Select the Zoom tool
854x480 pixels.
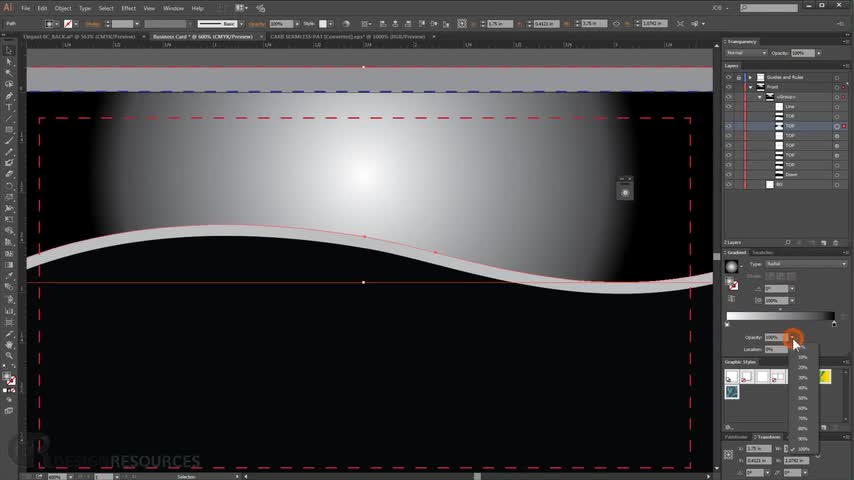(9, 356)
